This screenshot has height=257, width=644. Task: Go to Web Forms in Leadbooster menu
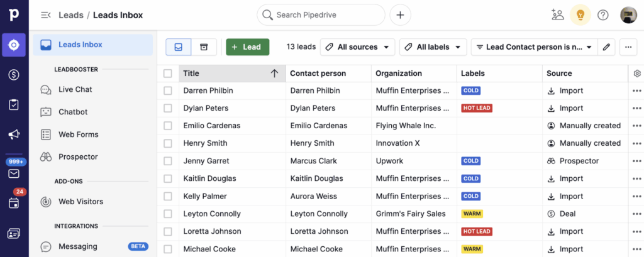coord(78,134)
